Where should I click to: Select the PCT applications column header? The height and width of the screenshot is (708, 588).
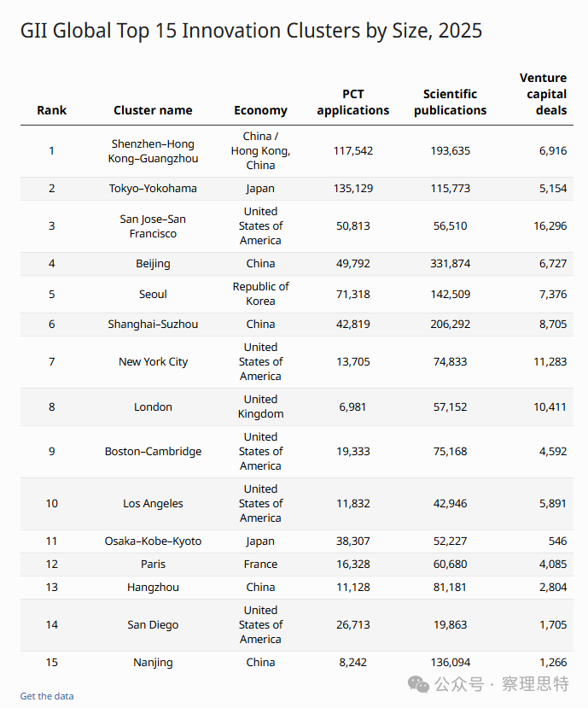click(352, 102)
